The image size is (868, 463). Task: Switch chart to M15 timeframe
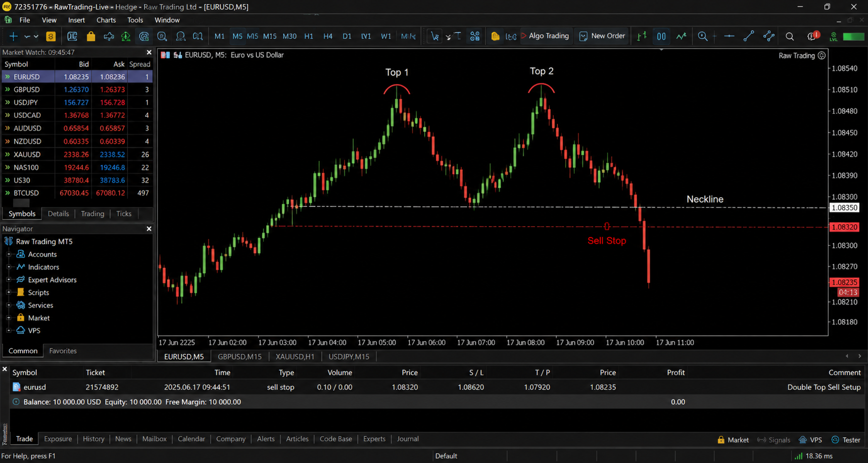270,36
